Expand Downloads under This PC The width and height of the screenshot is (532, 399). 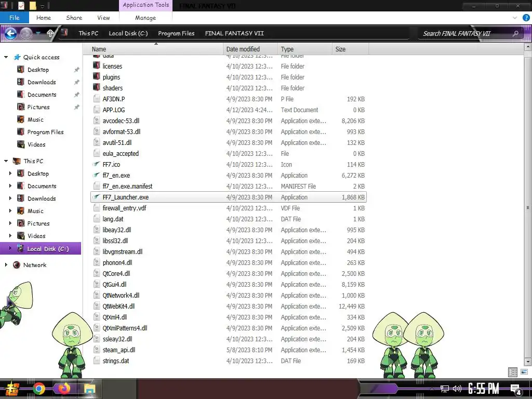click(10, 198)
